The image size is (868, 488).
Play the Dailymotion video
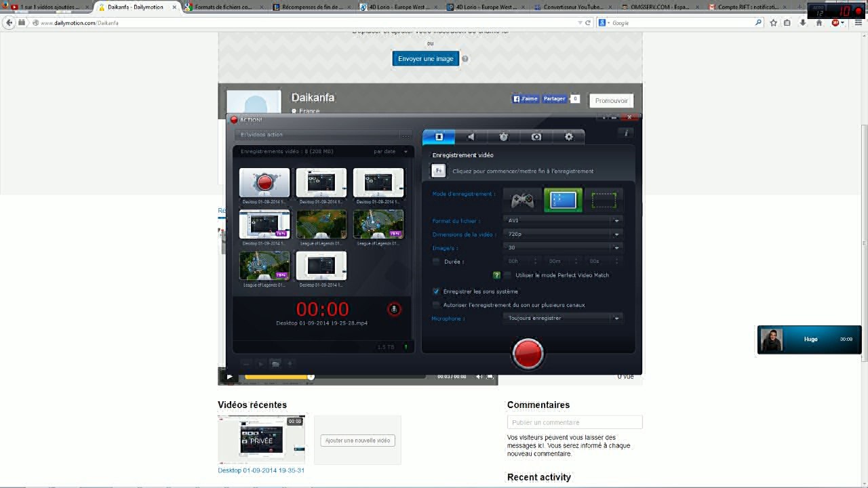coord(229,377)
